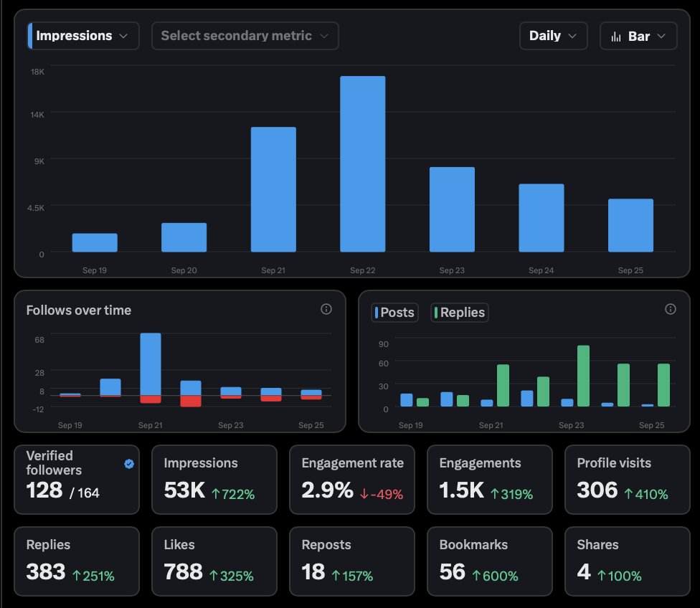Open the Engagements 1.5K card
700x608 pixels.
point(490,480)
